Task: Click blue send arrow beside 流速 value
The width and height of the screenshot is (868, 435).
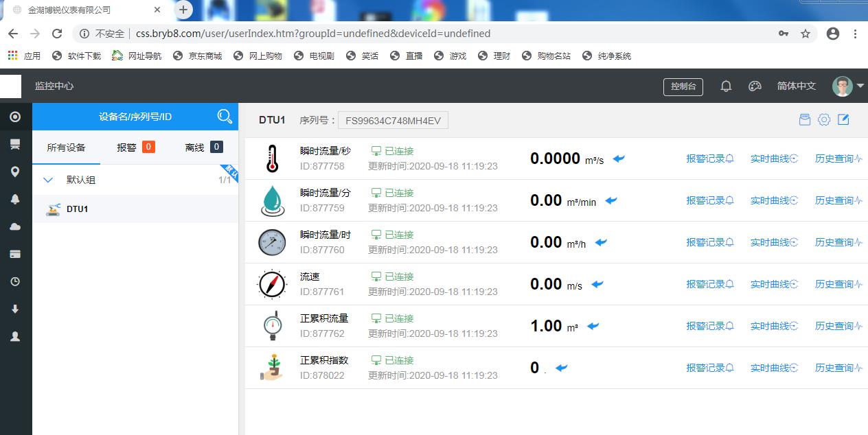Action: point(597,284)
